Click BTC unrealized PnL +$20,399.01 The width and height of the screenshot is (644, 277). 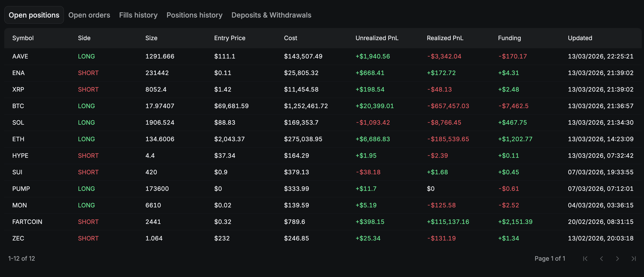(375, 106)
